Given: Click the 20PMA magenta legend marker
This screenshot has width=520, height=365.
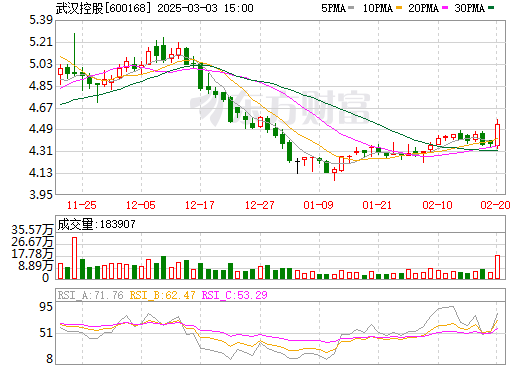Looking at the screenshot, I should coord(445,8).
